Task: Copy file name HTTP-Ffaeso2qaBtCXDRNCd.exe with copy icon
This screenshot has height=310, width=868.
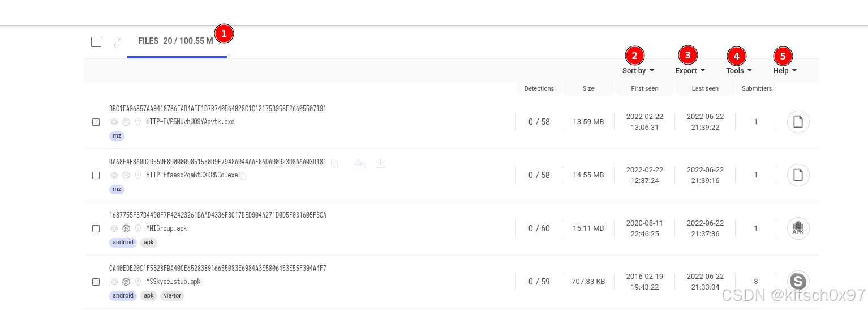Action: 243,176
